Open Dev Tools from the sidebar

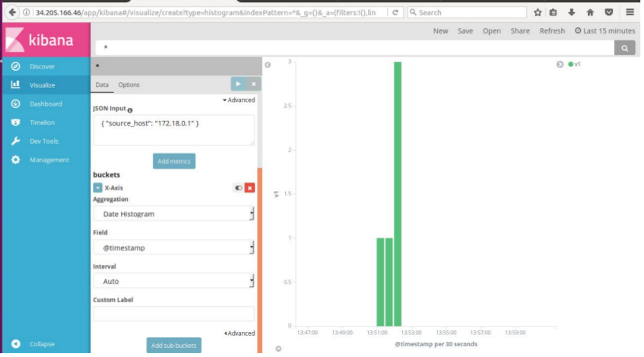tap(44, 141)
